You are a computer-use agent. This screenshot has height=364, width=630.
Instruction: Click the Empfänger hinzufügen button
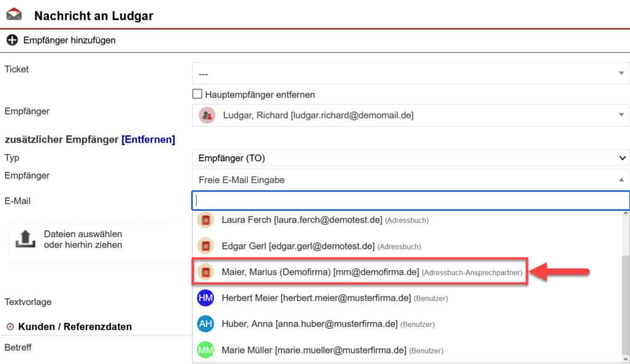(68, 40)
